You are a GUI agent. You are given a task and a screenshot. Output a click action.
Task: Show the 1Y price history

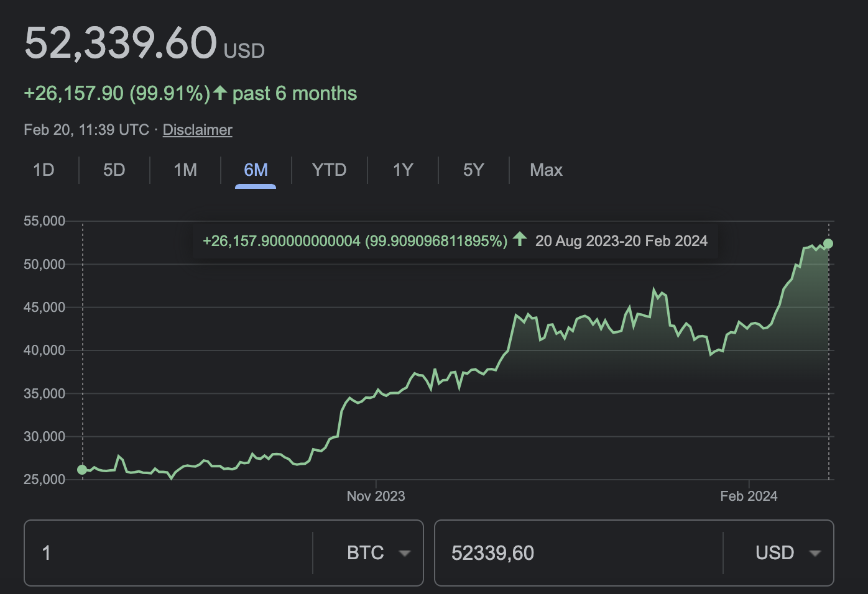click(x=403, y=170)
